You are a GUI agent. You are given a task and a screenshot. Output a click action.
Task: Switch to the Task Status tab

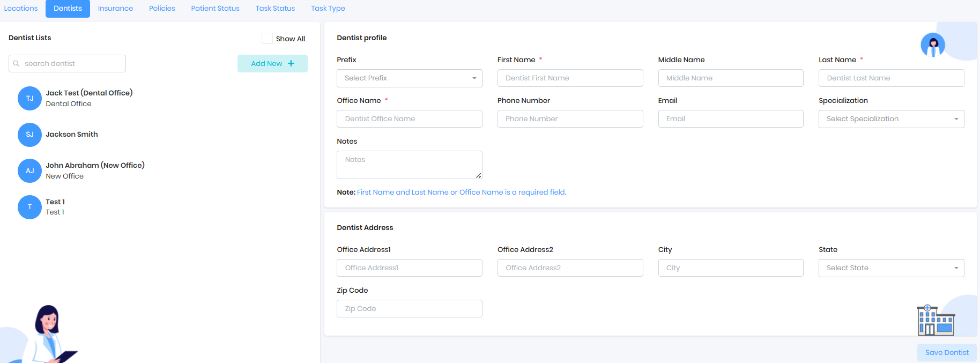[275, 9]
